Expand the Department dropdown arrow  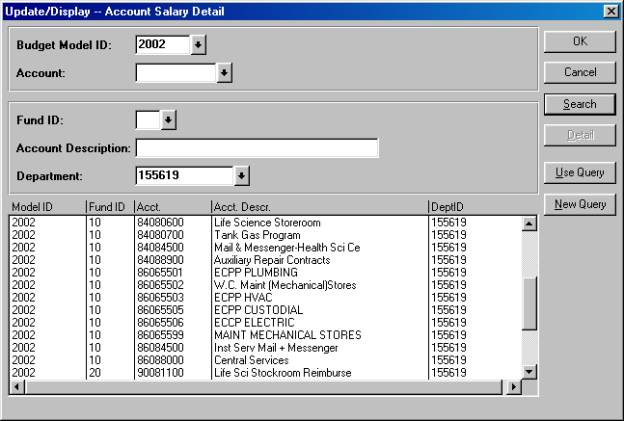[x=241, y=176]
